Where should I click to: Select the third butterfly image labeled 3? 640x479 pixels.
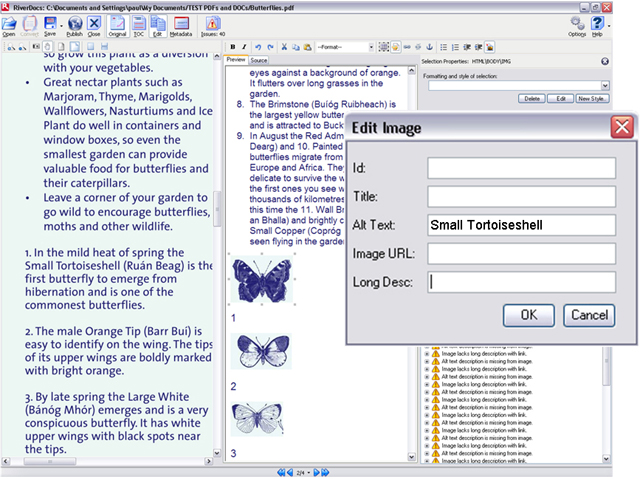pos(257,419)
